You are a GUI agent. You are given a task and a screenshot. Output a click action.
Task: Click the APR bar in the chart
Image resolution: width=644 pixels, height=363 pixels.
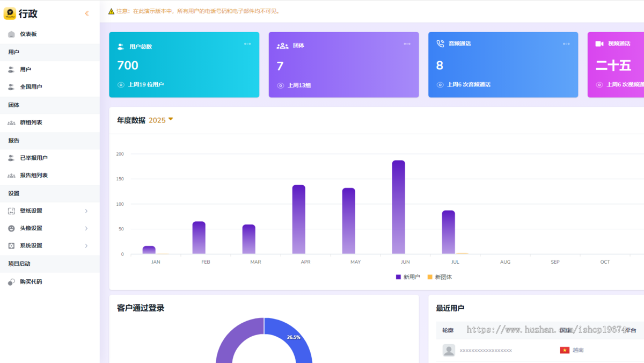(x=299, y=220)
